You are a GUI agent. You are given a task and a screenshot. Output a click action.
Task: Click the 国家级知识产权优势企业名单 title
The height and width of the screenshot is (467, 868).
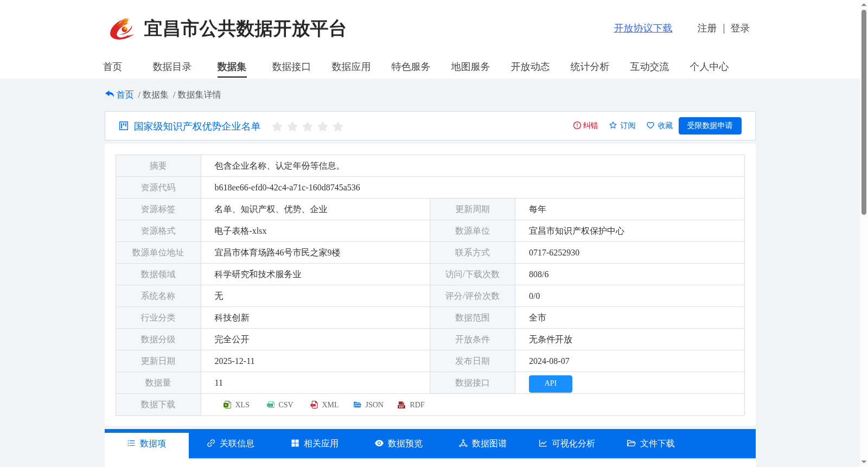coord(197,126)
